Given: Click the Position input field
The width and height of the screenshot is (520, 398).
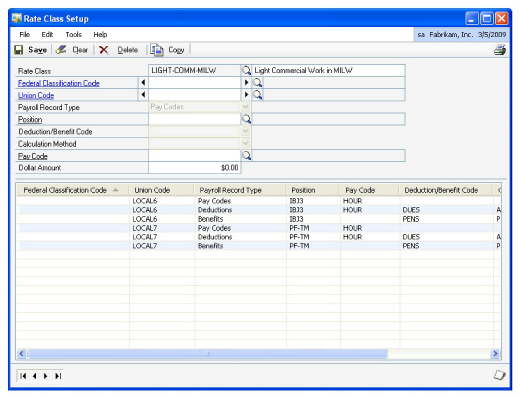Looking at the screenshot, I should point(195,119).
